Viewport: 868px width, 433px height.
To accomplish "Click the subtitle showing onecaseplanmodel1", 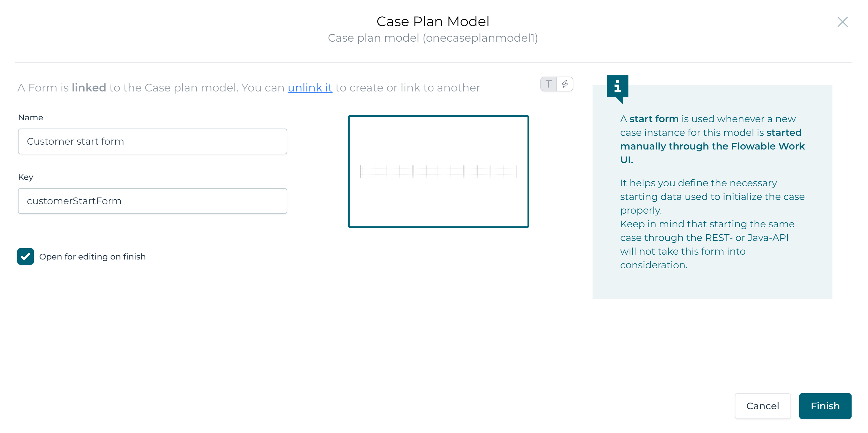I will click(433, 38).
